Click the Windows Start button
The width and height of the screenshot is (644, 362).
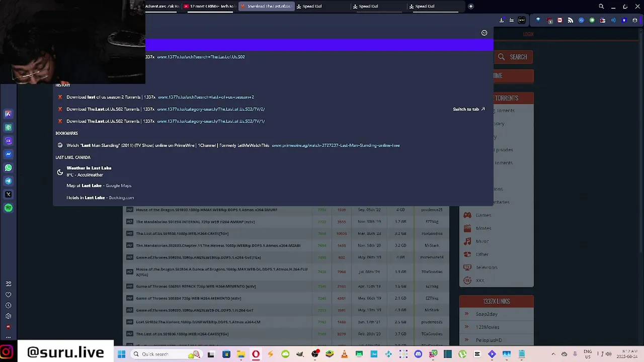[121, 354]
